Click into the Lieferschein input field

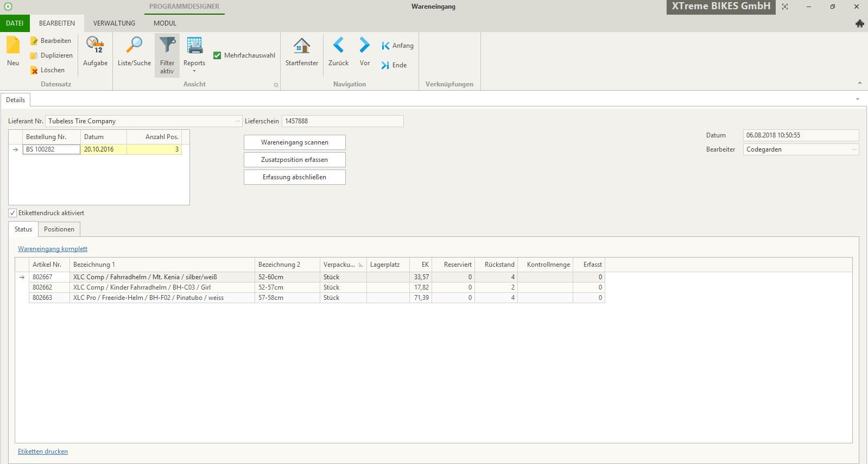point(342,121)
